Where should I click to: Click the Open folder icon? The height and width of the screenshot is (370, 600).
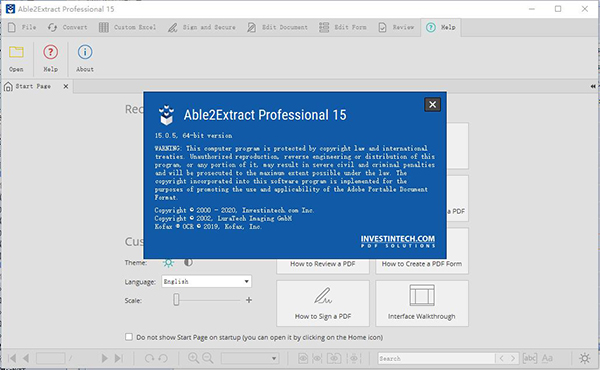[x=16, y=52]
